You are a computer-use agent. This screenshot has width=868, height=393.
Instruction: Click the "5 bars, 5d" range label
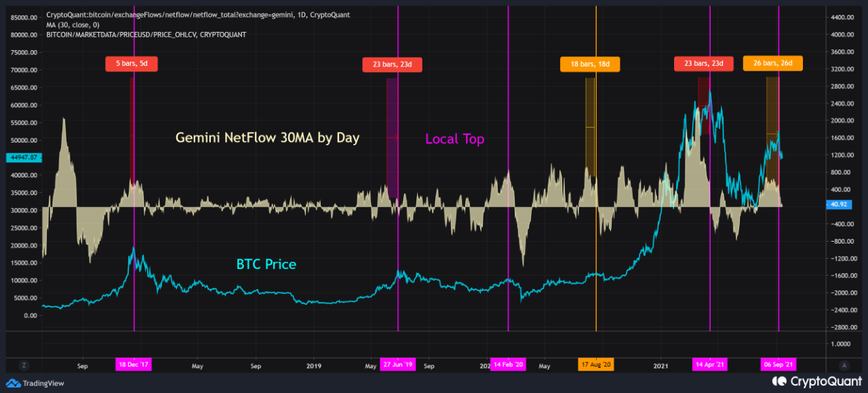click(132, 64)
